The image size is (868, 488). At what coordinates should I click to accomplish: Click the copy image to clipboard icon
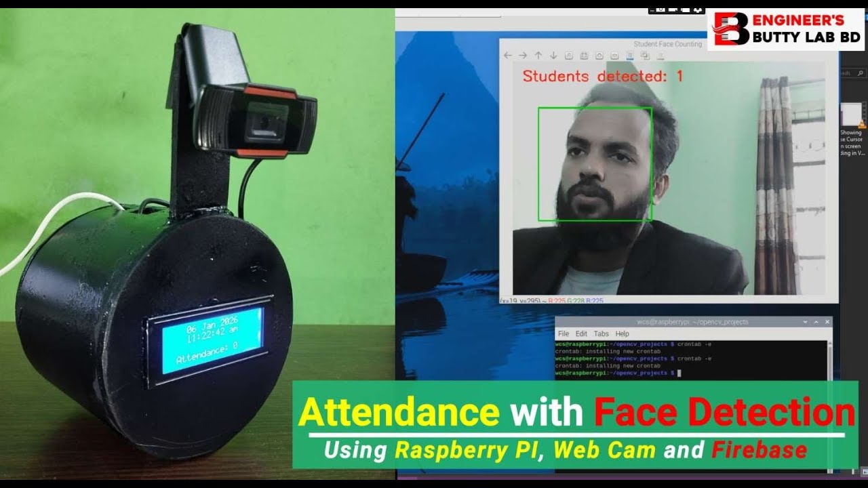645,56
